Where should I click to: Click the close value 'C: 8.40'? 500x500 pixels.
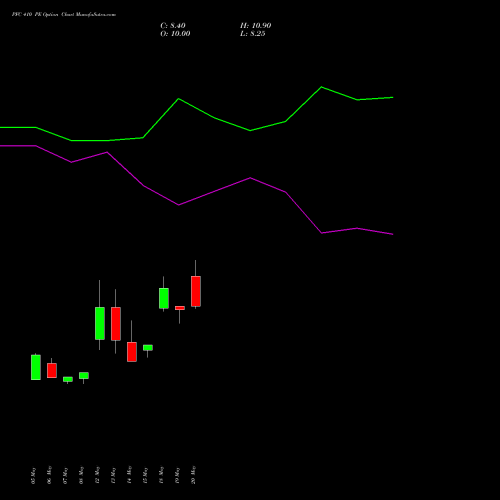point(173,26)
